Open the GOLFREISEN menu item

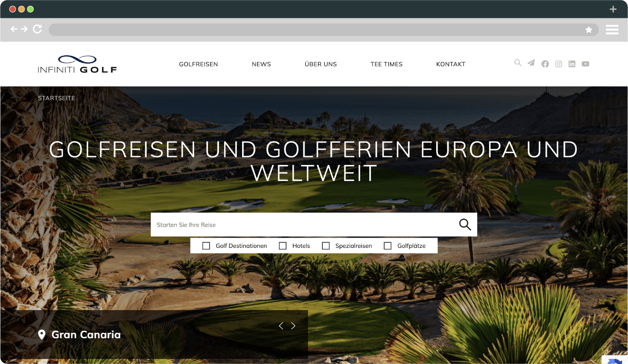point(198,64)
